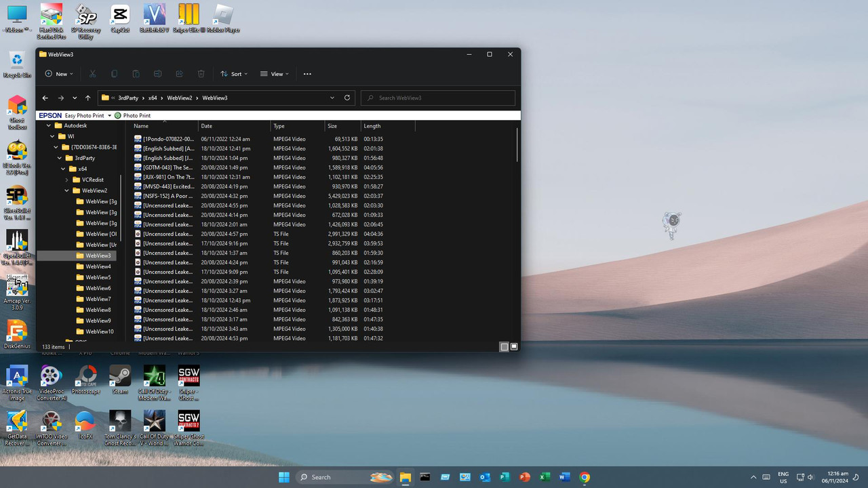The image size is (868, 488).
Task: Click the Share icon in the Explorer toolbar
Action: 180,74
